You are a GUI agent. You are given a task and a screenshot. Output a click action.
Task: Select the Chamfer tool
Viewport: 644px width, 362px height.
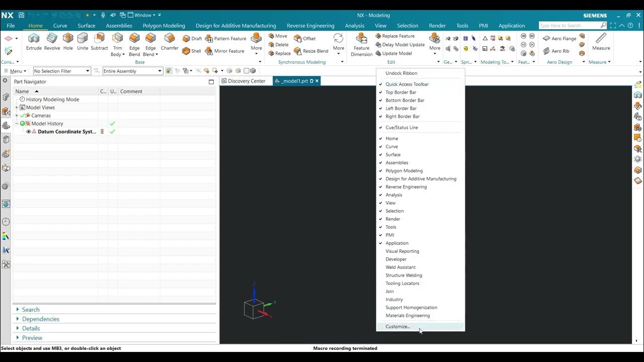click(170, 42)
